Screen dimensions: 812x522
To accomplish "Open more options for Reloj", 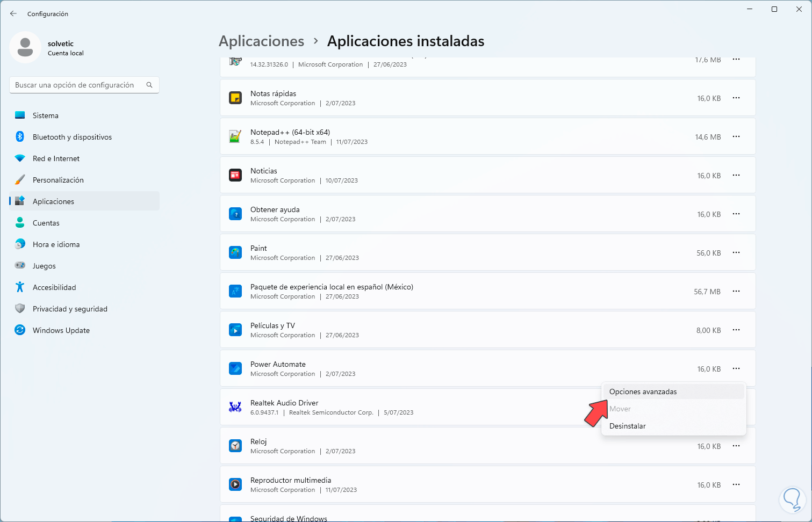I will pyautogui.click(x=736, y=446).
